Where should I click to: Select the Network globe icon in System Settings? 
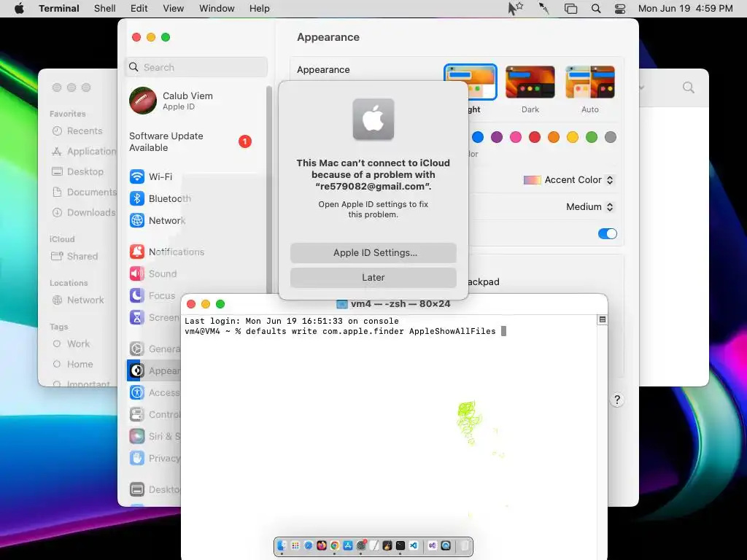coord(137,220)
